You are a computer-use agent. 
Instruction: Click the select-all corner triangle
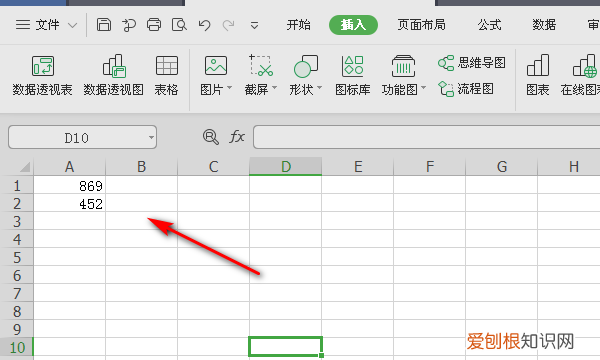click(x=24, y=167)
